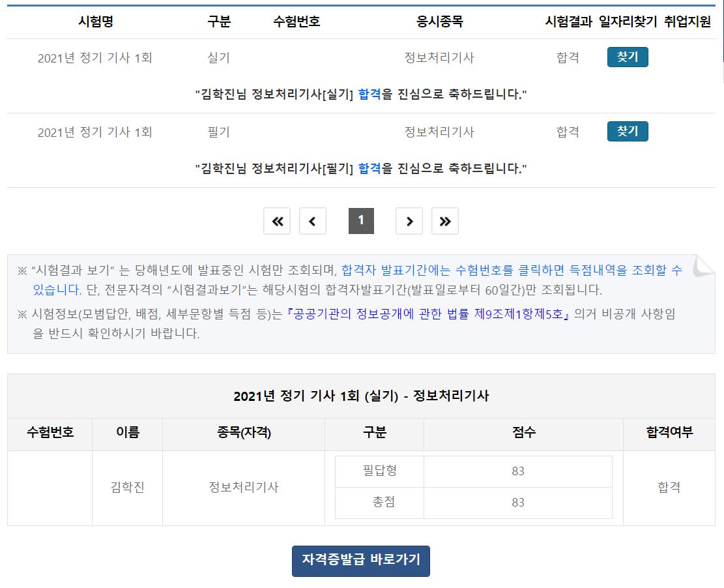The image size is (724, 588).
Task: Jump to last page with double-right arrow
Action: pos(445,221)
